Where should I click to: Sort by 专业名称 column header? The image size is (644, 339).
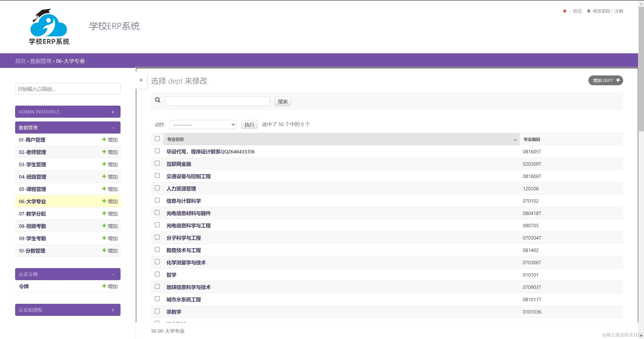click(176, 139)
